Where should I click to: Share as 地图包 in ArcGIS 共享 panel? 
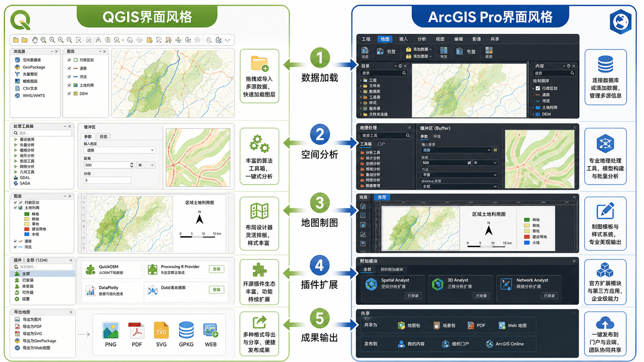tap(409, 325)
